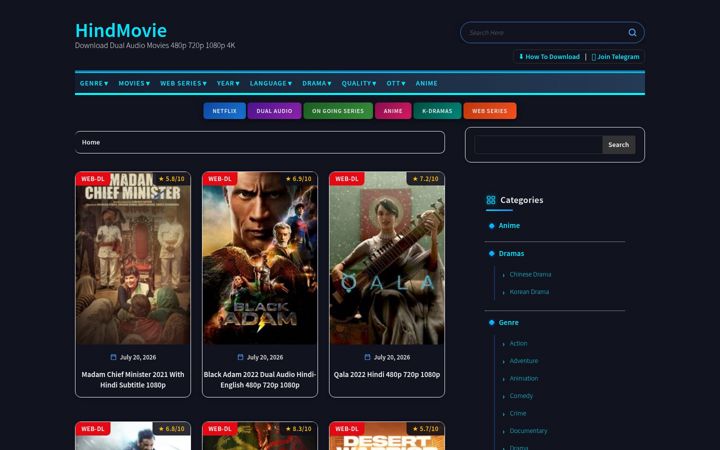Open the Dramas category link
The width and height of the screenshot is (720, 450).
point(511,253)
